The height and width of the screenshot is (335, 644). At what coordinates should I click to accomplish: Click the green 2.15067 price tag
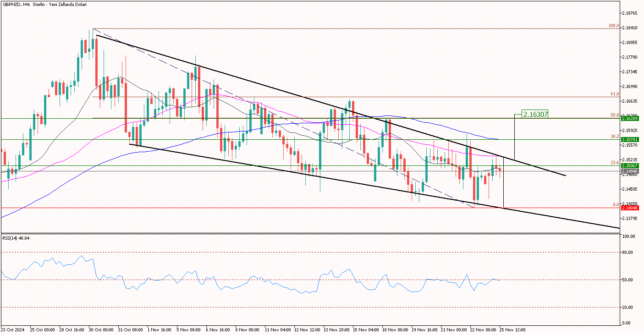tap(631, 165)
